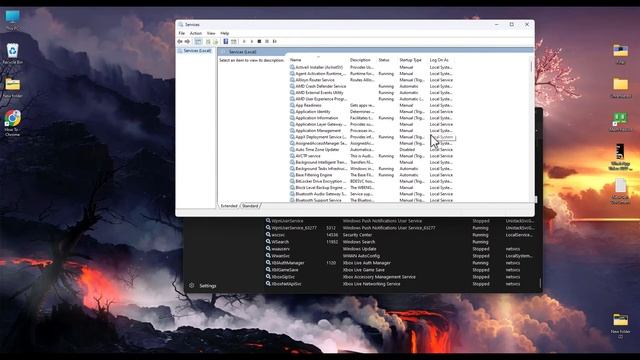Select the Application Management service
The image size is (640, 360).
371,130
